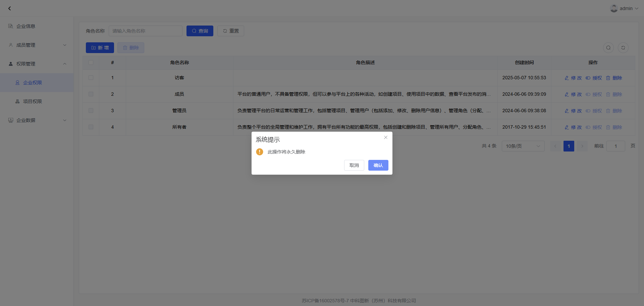Click the 角色名称 search input field
The image size is (644, 306).
145,31
